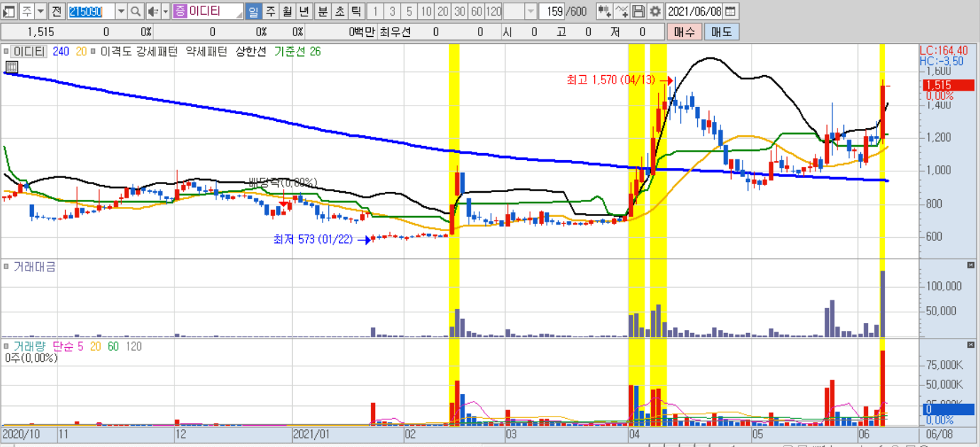Toggle the 거래량 panel square marker
The height and width of the screenshot is (447, 980).
click(x=6, y=346)
